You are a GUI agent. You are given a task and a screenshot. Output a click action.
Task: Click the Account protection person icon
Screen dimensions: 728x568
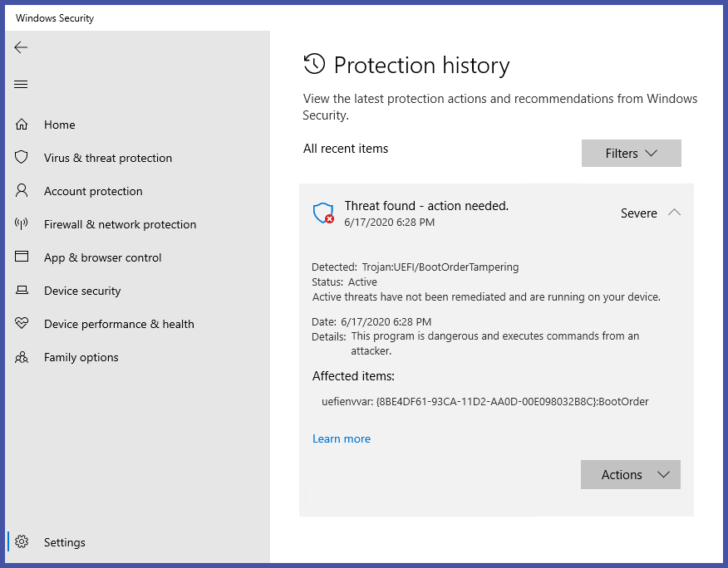(x=22, y=191)
